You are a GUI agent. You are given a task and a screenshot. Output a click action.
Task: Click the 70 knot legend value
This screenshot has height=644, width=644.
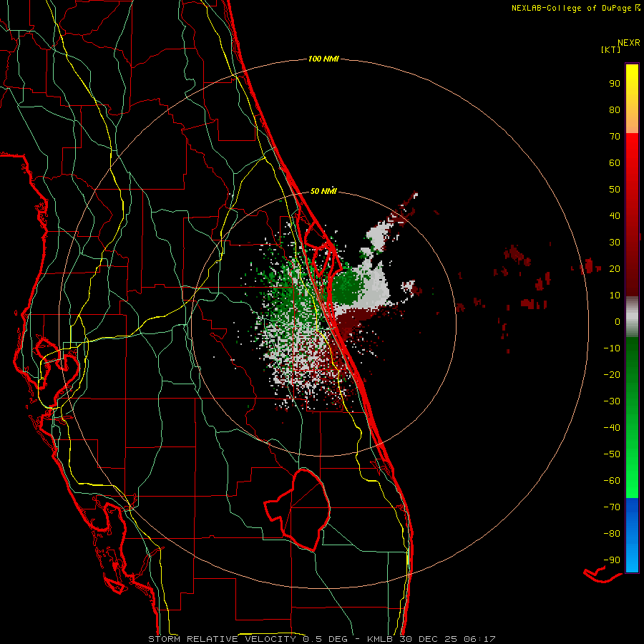(615, 137)
